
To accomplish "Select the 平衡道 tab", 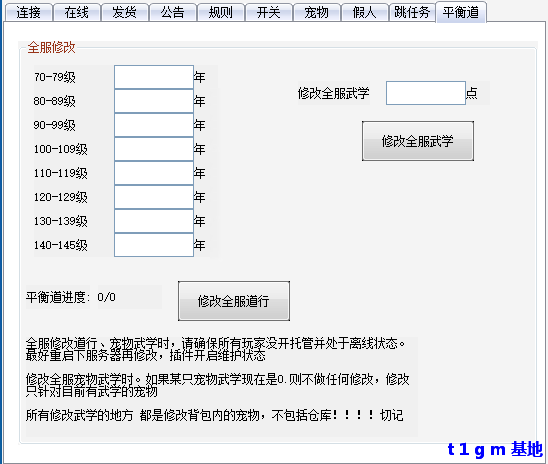I will (x=461, y=12).
